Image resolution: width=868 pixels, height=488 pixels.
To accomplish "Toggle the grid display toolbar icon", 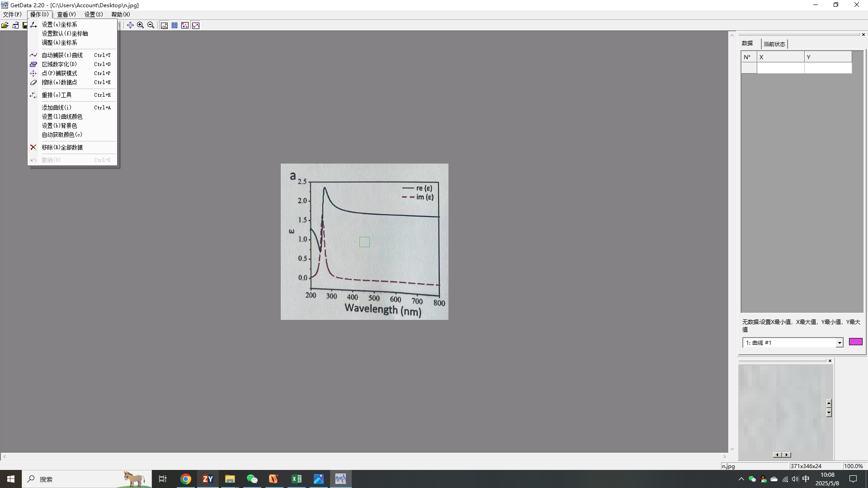I will (175, 25).
